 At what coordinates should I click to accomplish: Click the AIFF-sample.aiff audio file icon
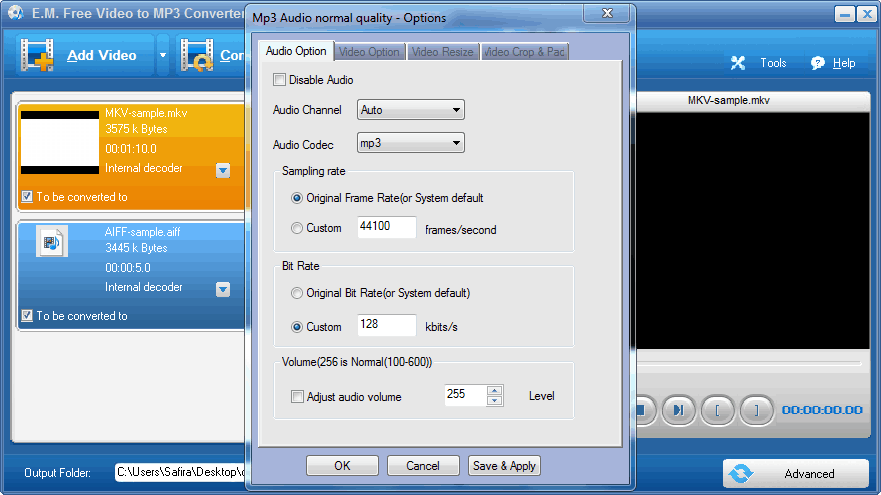52,242
